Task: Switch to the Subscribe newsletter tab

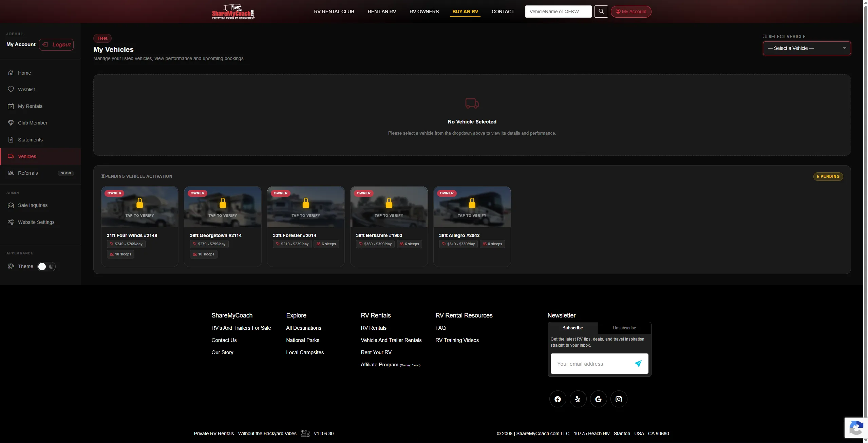Action: 573,328
